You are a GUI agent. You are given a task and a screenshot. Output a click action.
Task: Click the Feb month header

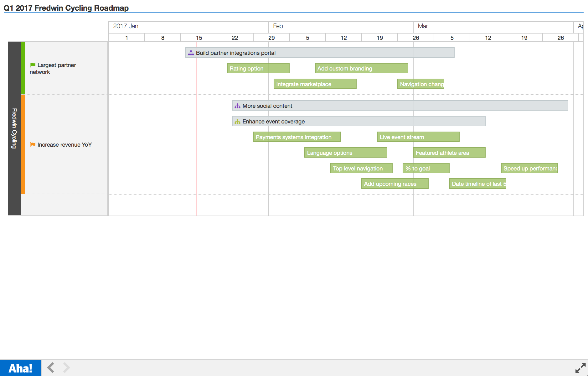(278, 26)
